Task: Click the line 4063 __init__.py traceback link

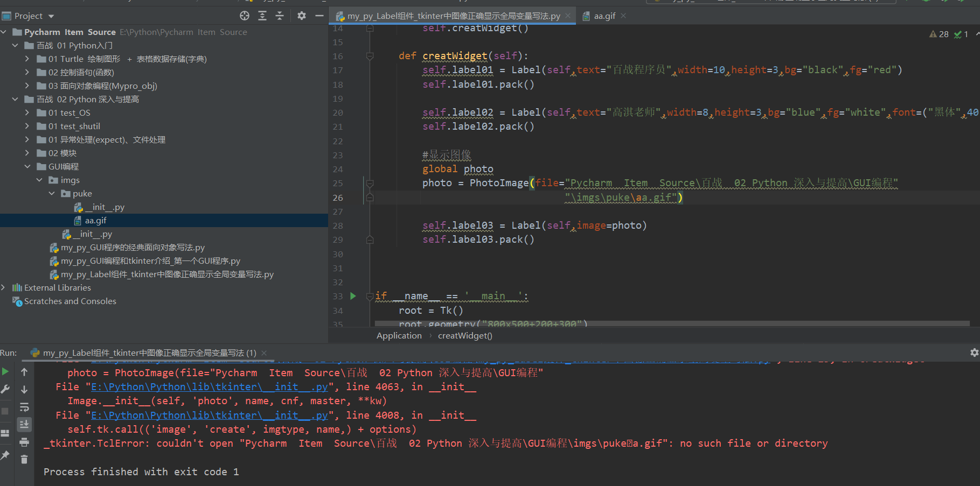Action: tap(210, 387)
